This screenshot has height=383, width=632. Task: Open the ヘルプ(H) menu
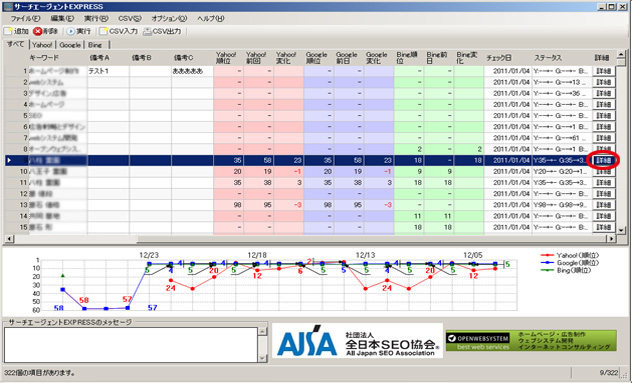pyautogui.click(x=210, y=19)
